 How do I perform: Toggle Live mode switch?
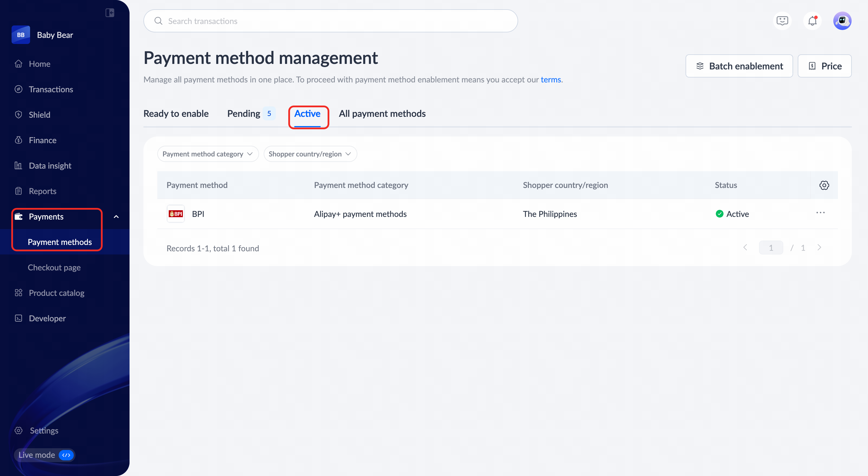pyautogui.click(x=66, y=455)
